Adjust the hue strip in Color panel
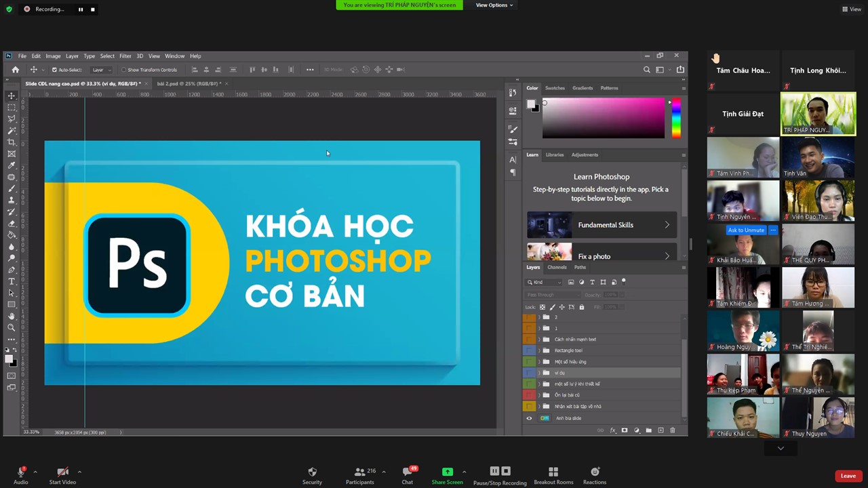The height and width of the screenshot is (488, 868). tap(675, 118)
